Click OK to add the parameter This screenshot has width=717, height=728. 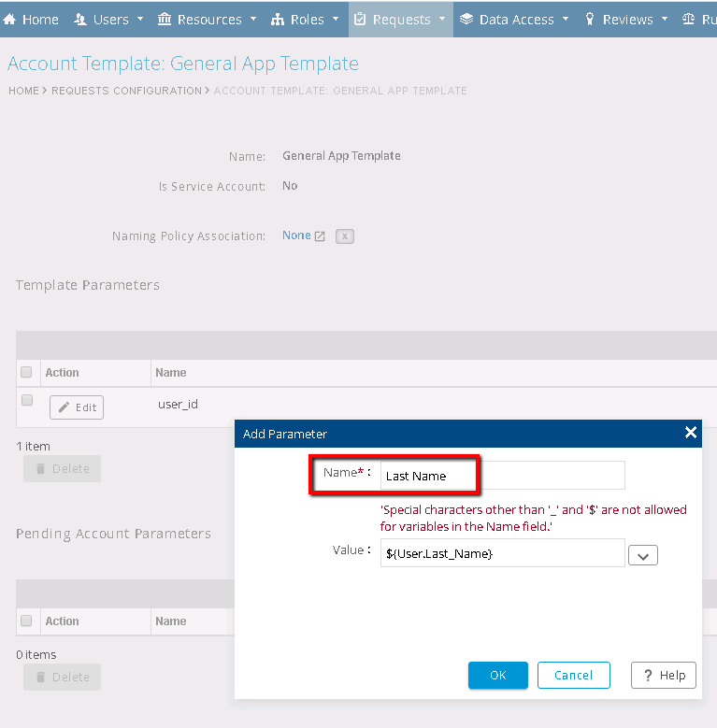(x=497, y=675)
